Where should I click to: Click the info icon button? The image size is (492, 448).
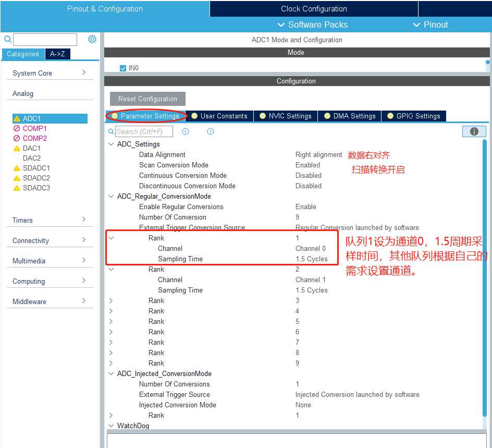(x=474, y=131)
